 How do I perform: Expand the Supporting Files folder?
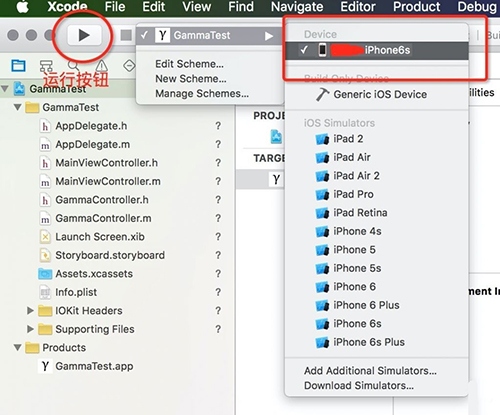30,329
